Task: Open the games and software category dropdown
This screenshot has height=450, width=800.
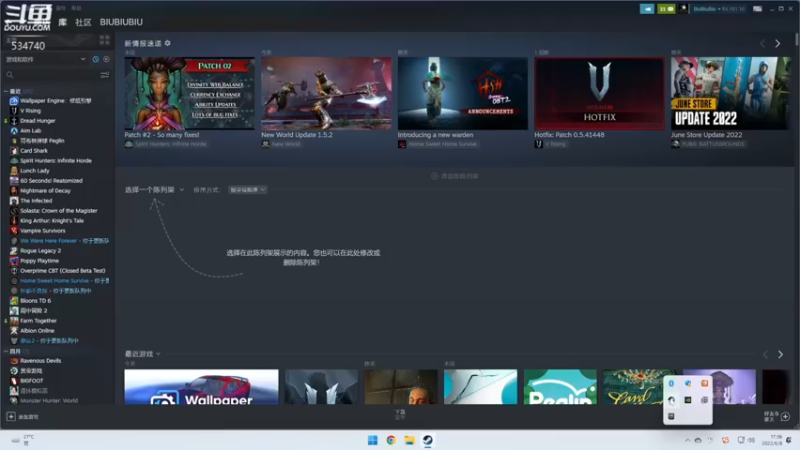Action: [x=45, y=59]
